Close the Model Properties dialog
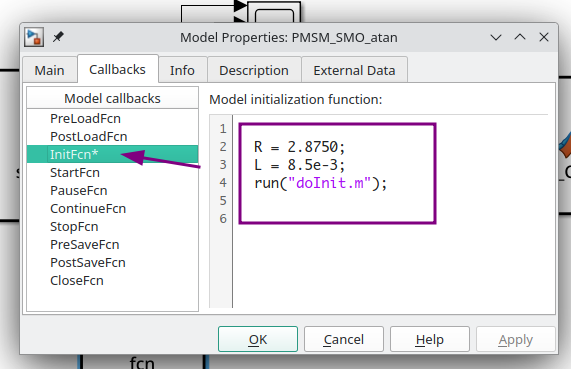Viewport: 571px width, 369px height. pos(544,37)
